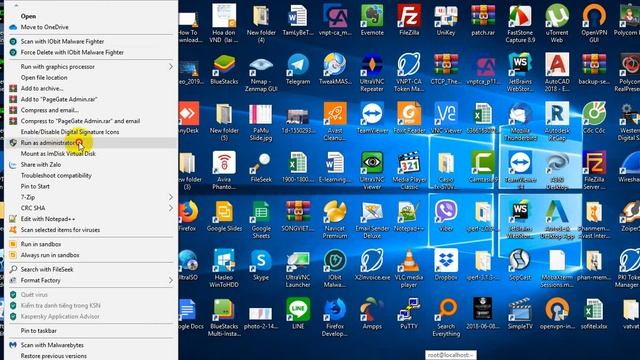The image size is (640, 360).
Task: Launch Nmap - Zenmap GUI icon
Action: 261,73
